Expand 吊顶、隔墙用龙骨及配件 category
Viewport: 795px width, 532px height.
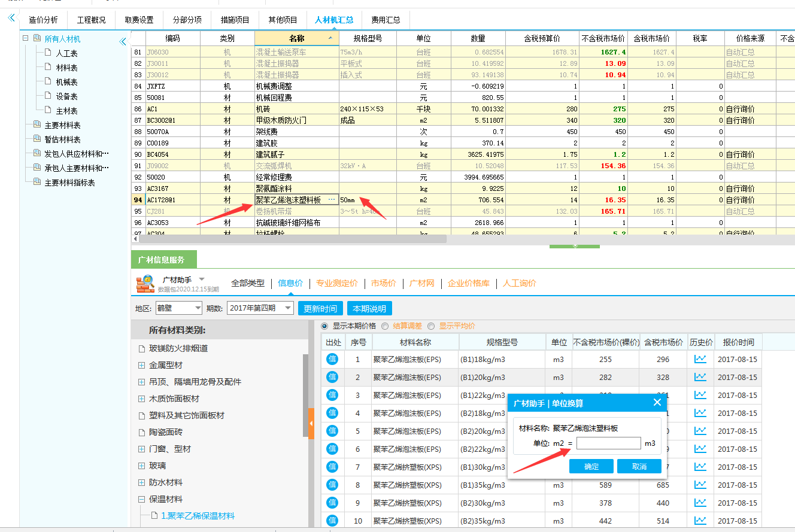[141, 382]
